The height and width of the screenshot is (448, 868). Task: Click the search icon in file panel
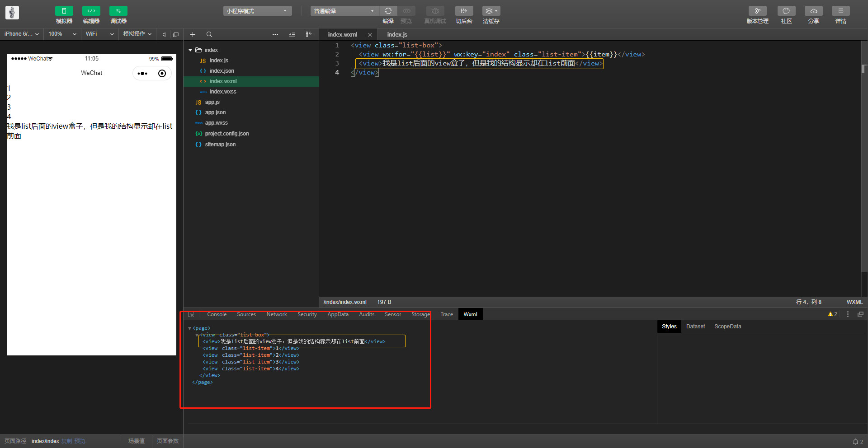(209, 34)
